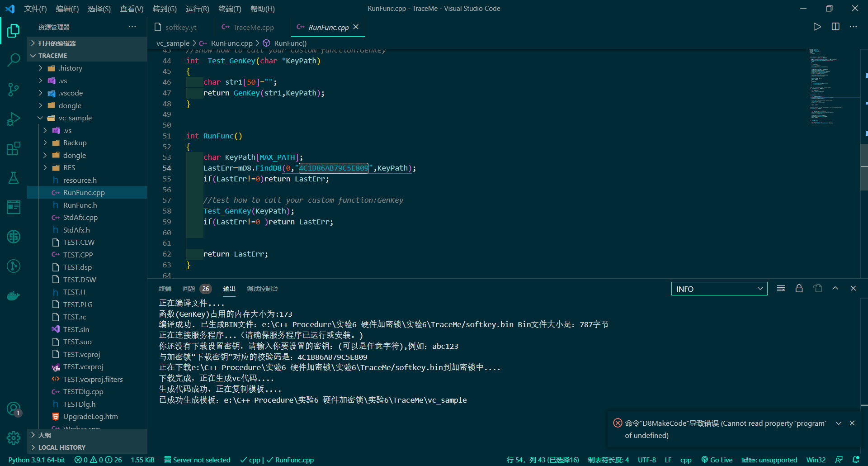
Task: Close the RunFunc.cpp tab
Action: point(356,27)
